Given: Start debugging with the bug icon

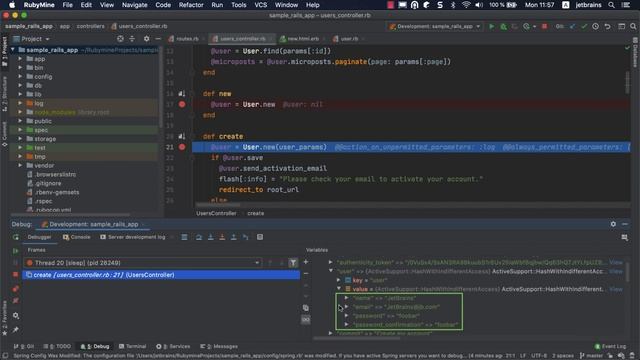Looking at the screenshot, I should pyautogui.click(x=503, y=27).
